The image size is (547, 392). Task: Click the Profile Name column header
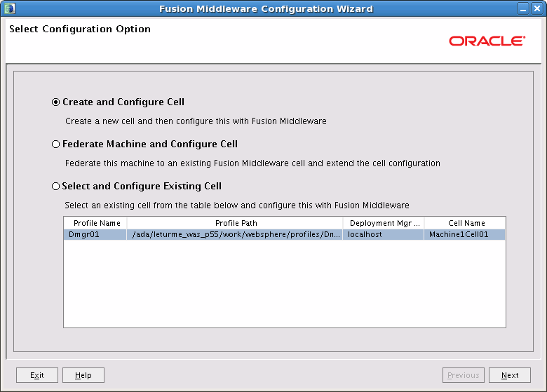point(95,223)
